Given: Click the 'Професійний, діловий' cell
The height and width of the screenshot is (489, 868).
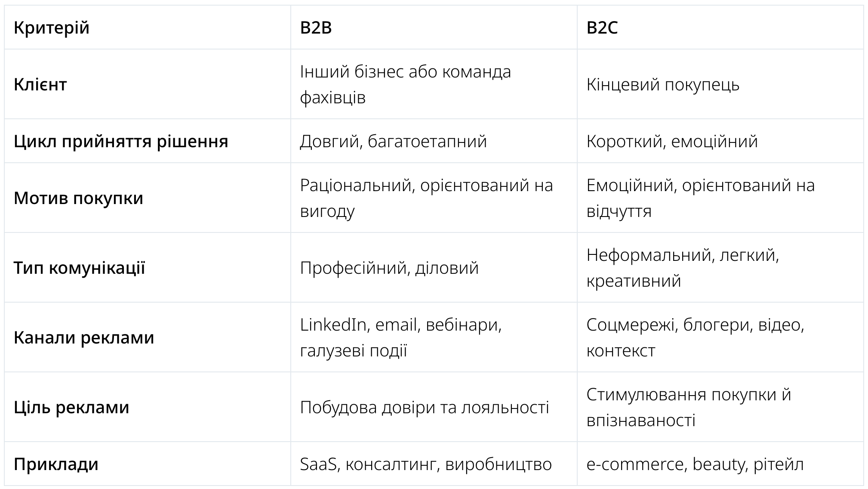Looking at the screenshot, I should [389, 268].
